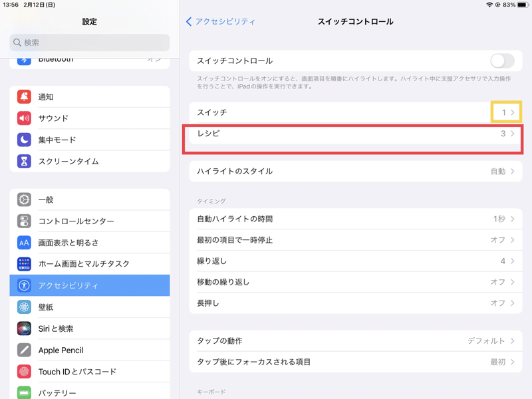This screenshot has width=532, height=399.
Task: Tap the Siri & Search icon
Action: point(25,329)
